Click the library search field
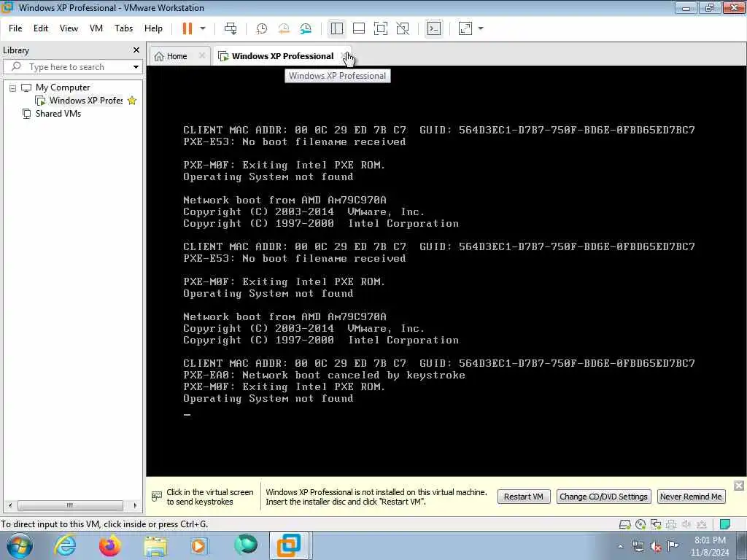 tap(66, 67)
